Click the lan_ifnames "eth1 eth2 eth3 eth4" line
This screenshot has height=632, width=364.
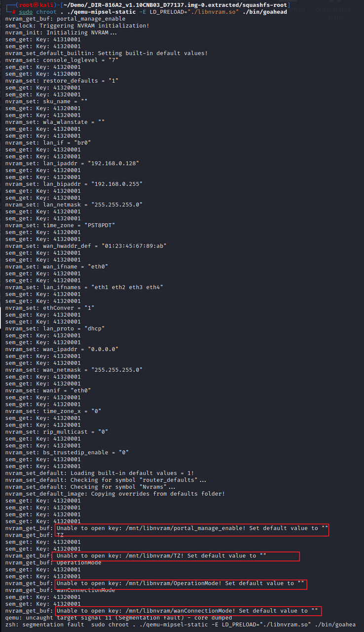click(84, 287)
